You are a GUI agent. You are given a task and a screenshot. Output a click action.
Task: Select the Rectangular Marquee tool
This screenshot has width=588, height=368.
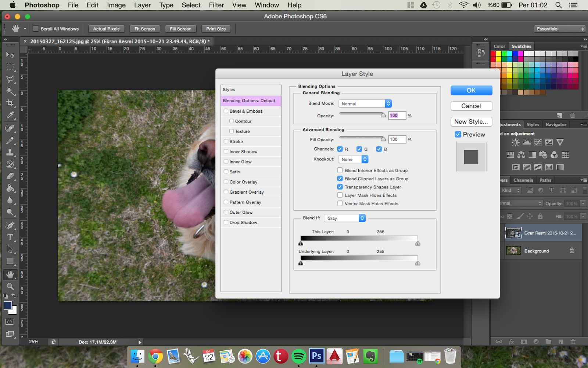(10, 67)
